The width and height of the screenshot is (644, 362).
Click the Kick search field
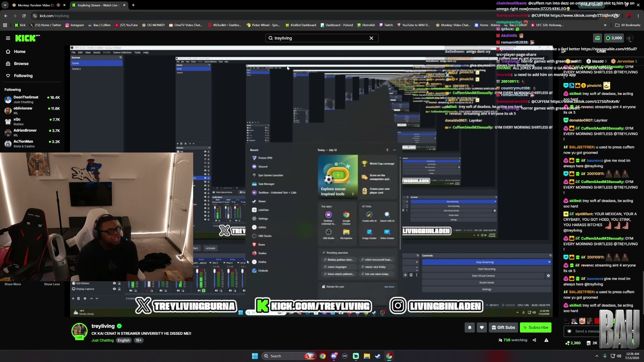322,38
